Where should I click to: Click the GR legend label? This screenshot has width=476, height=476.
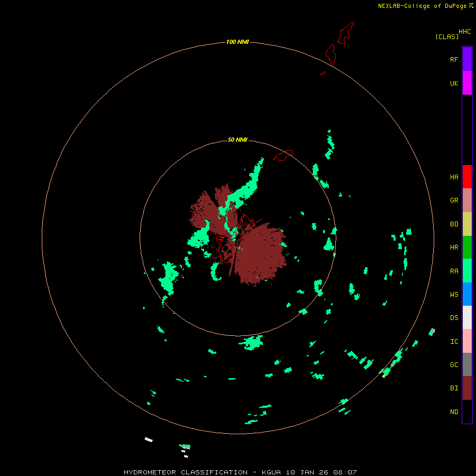[x=454, y=200]
